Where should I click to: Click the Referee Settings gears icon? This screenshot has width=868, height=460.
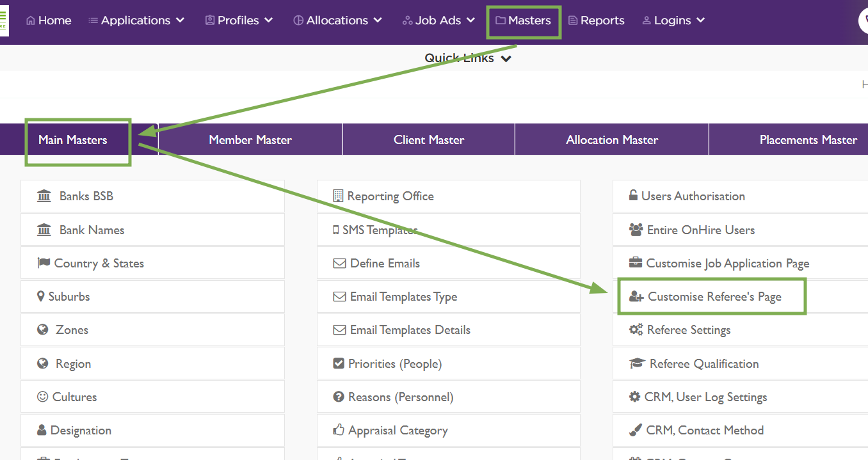pos(636,329)
